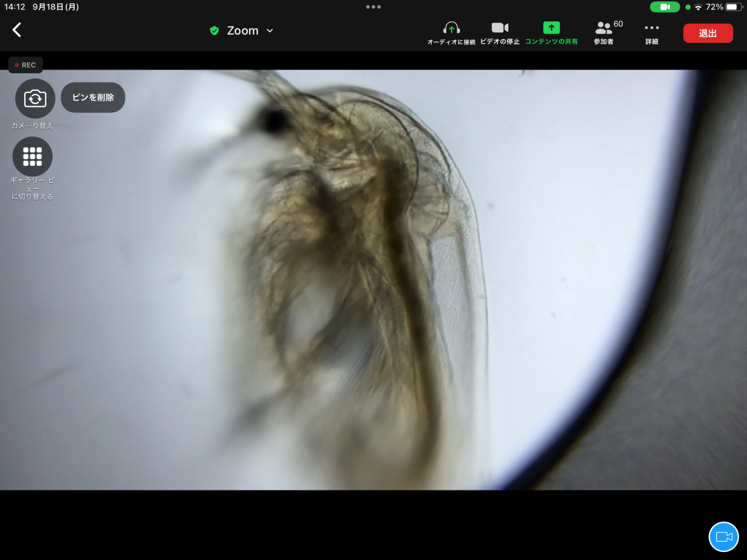This screenshot has height=560, width=747.
Task: Expand the chevron next to Zoom title
Action: 270,31
